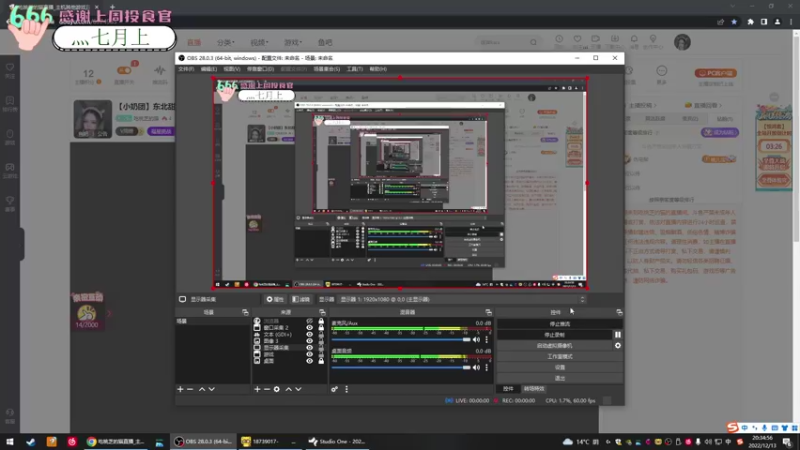The width and height of the screenshot is (800, 450).
Task: Open the display selection dropdown in source toolbar
Action: coord(462,299)
